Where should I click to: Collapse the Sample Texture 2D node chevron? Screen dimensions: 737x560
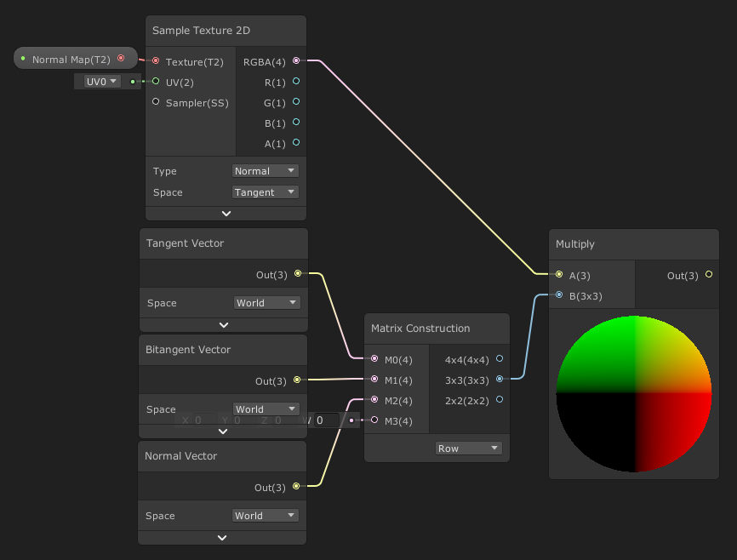point(226,214)
